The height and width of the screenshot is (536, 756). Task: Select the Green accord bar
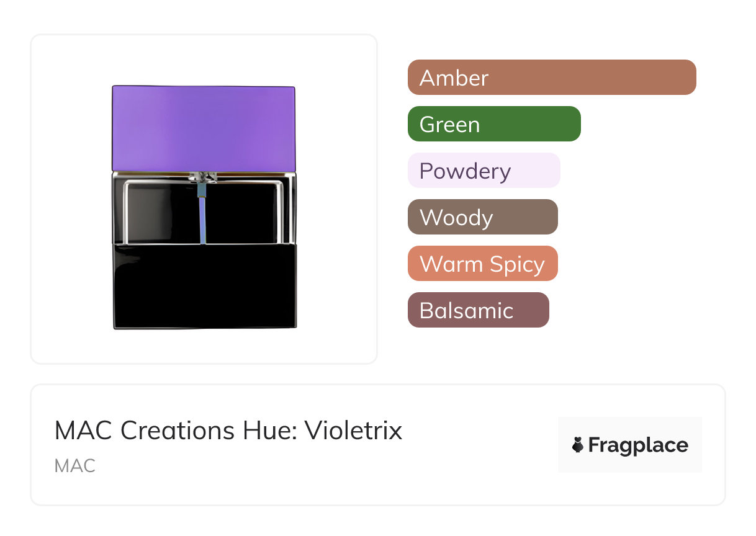tap(493, 124)
